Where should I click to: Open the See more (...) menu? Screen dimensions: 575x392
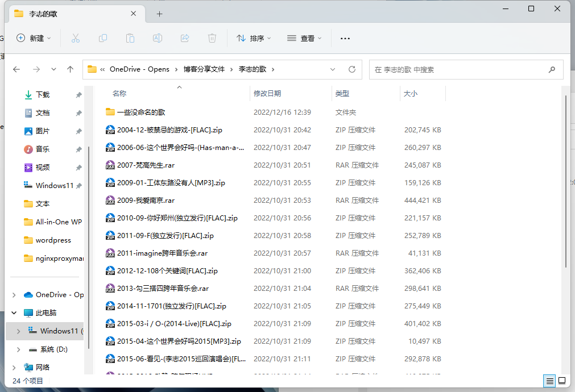tap(345, 38)
